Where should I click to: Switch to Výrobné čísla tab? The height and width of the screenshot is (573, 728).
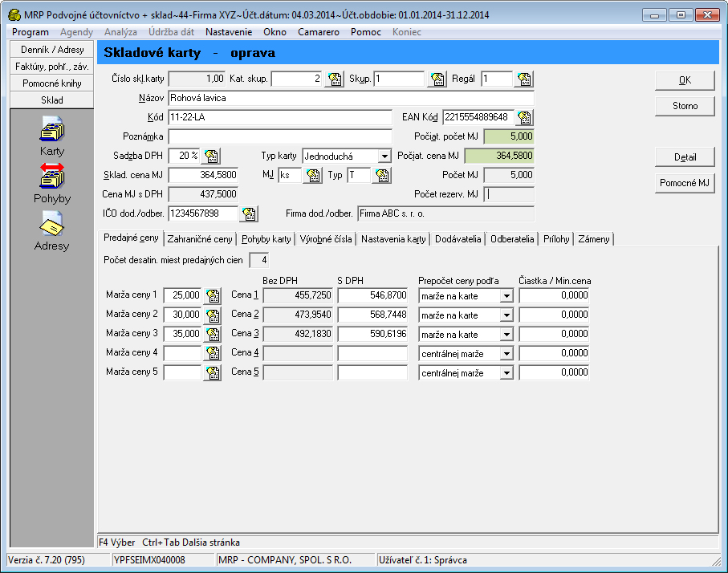(x=326, y=239)
